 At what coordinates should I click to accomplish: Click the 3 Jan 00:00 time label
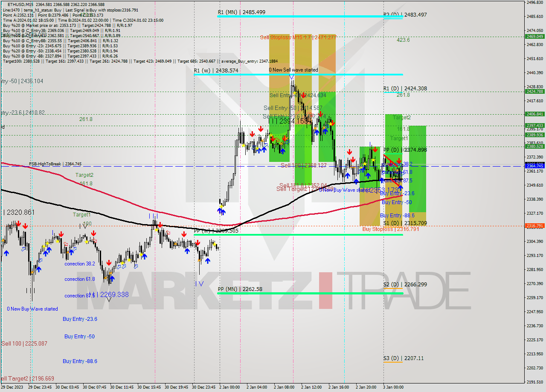tap(394, 387)
